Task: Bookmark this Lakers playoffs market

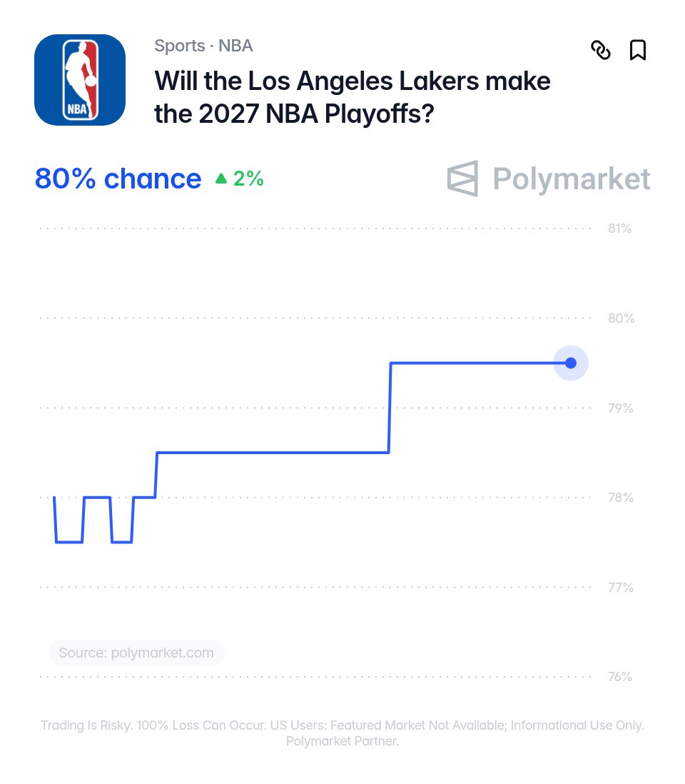Action: pyautogui.click(x=637, y=50)
